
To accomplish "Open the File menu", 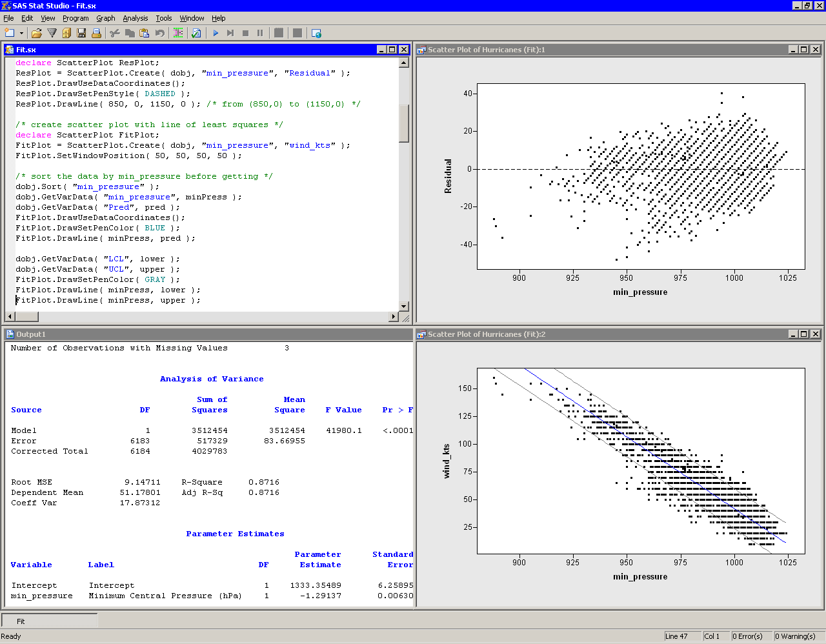I will (8, 18).
